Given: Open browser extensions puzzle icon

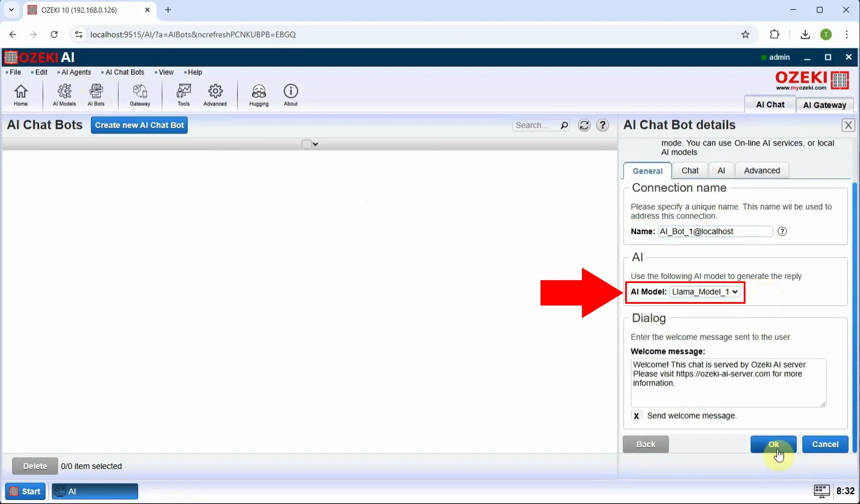Looking at the screenshot, I should coord(775,35).
